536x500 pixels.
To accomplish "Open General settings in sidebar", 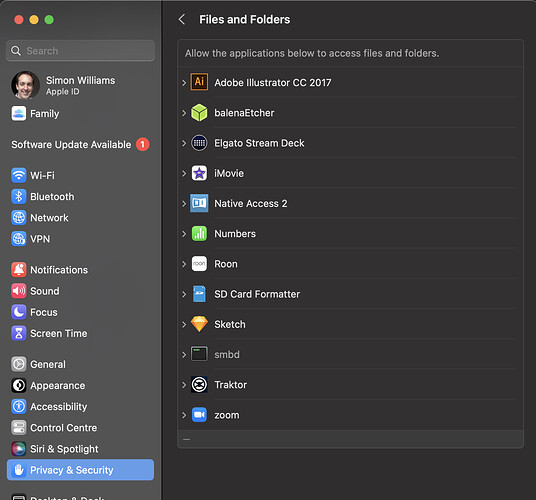I will [80, 364].
